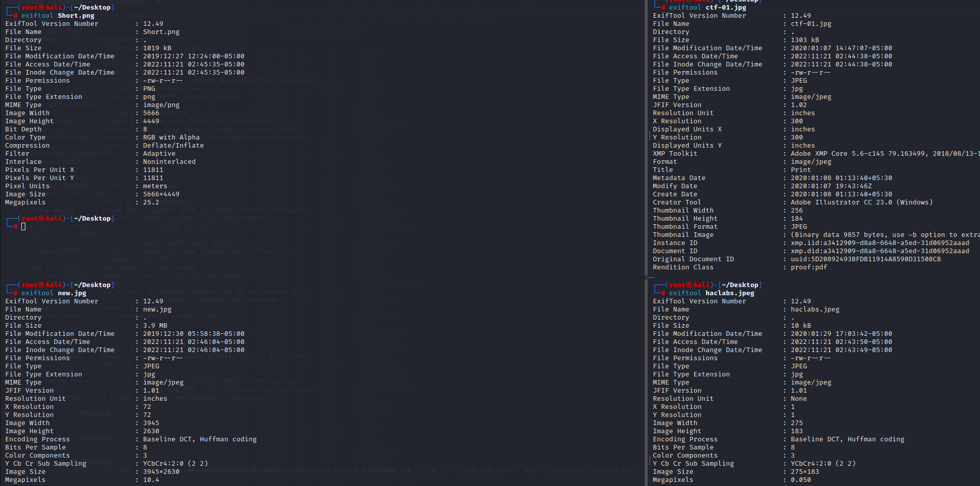Select the command text 'exiftool ctf-01.jpg'
The width and height of the screenshot is (980, 486).
coord(708,8)
